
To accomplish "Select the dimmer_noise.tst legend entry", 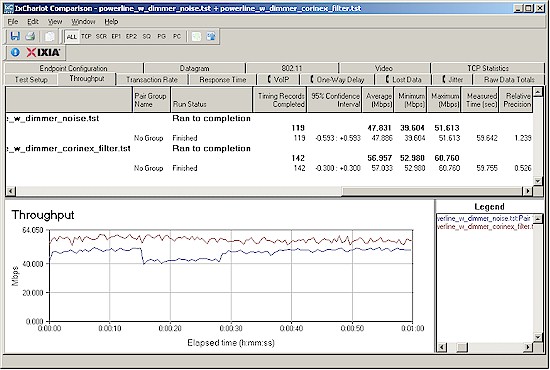I will (x=484, y=219).
